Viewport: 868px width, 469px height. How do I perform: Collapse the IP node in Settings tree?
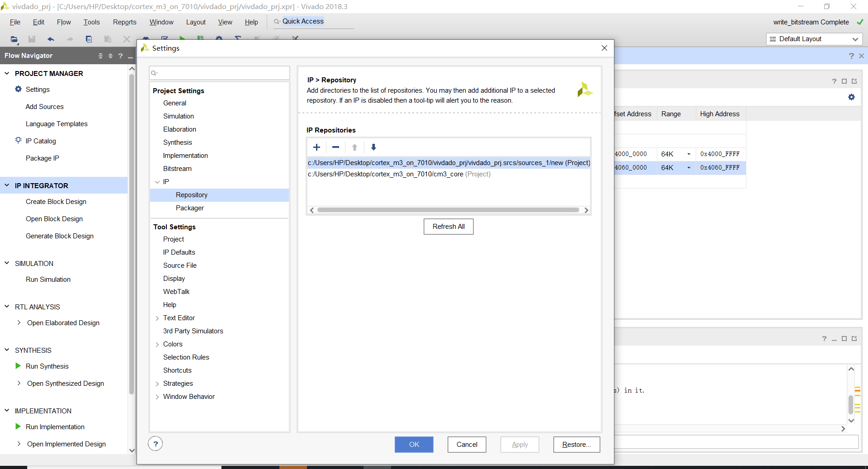click(157, 182)
